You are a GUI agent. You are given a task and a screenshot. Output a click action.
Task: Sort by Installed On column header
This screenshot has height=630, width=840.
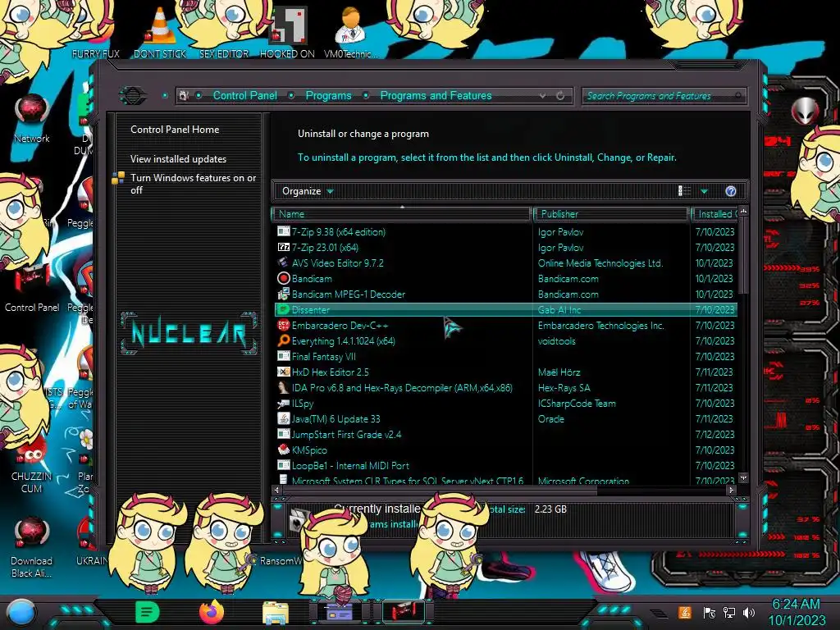(x=715, y=214)
